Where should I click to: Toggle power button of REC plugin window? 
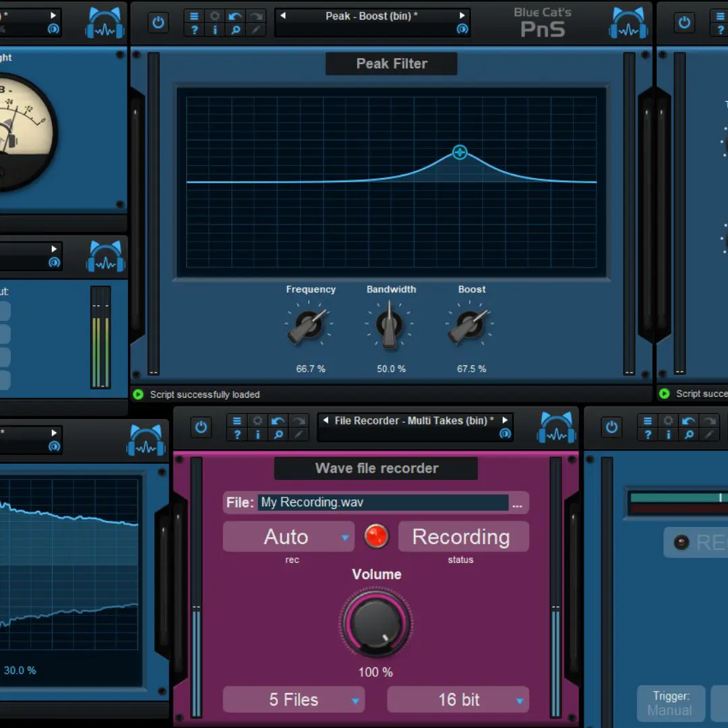(x=611, y=427)
